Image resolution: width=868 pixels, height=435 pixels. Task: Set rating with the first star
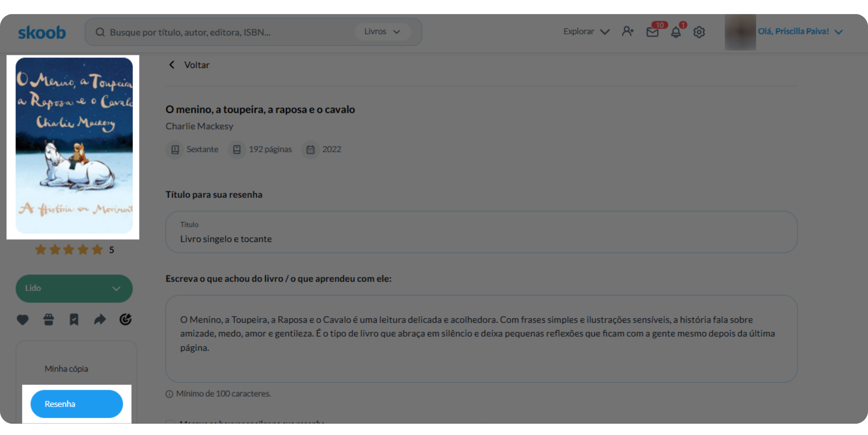pyautogui.click(x=41, y=250)
